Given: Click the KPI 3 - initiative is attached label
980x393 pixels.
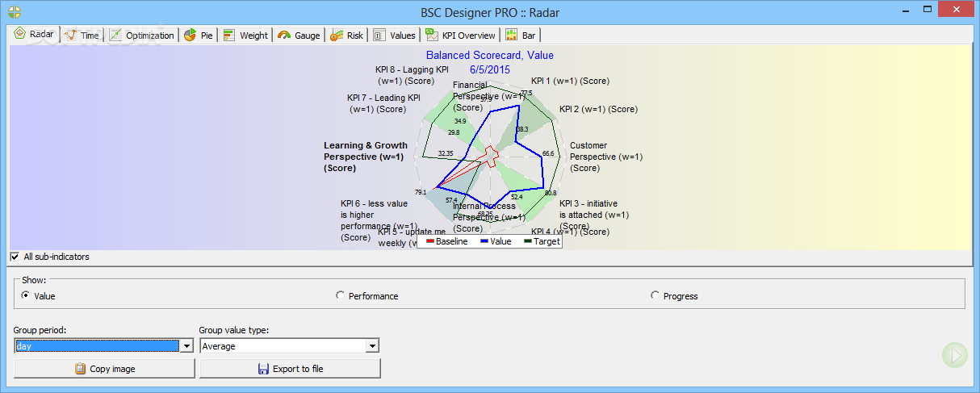Looking at the screenshot, I should pos(594,215).
